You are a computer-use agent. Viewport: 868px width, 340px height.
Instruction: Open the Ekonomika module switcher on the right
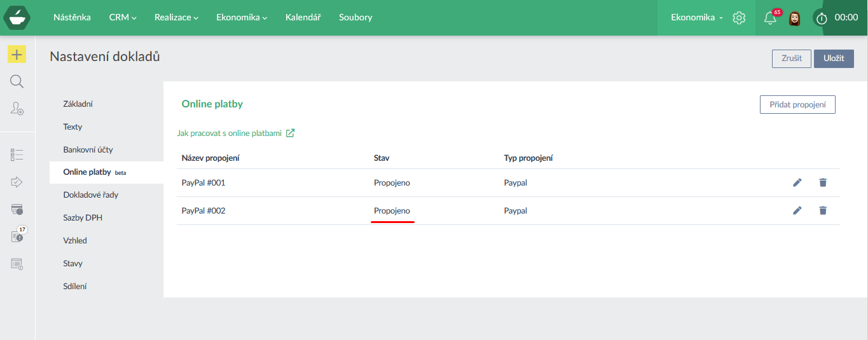[x=697, y=18]
